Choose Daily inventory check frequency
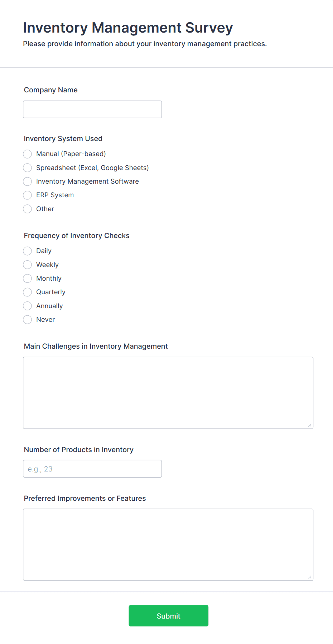333x644 pixels. [27, 251]
